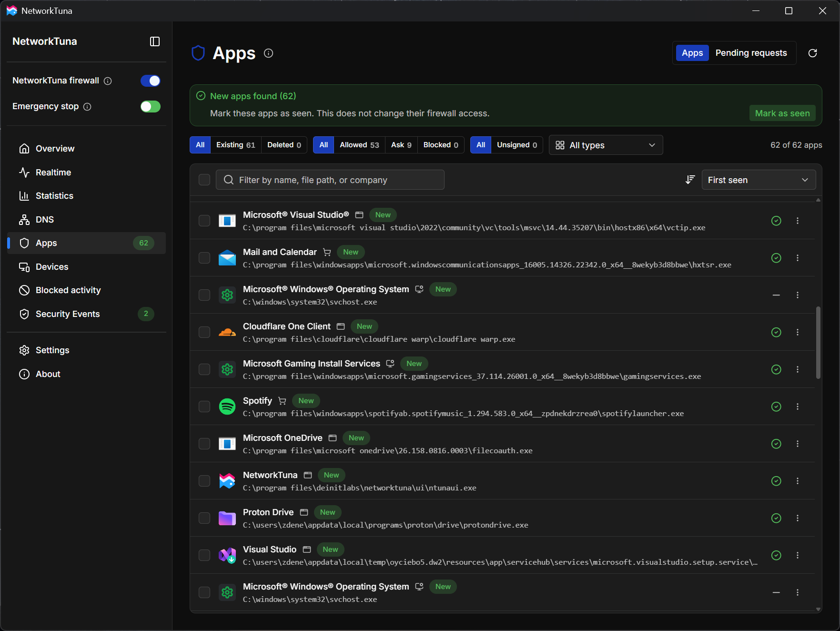Open DNS in the sidebar

[x=86, y=220]
